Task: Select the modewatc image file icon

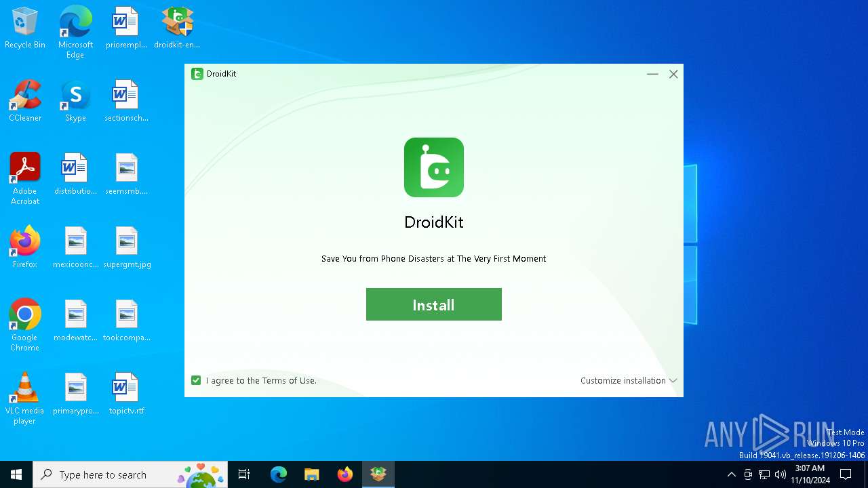Action: click(x=75, y=321)
